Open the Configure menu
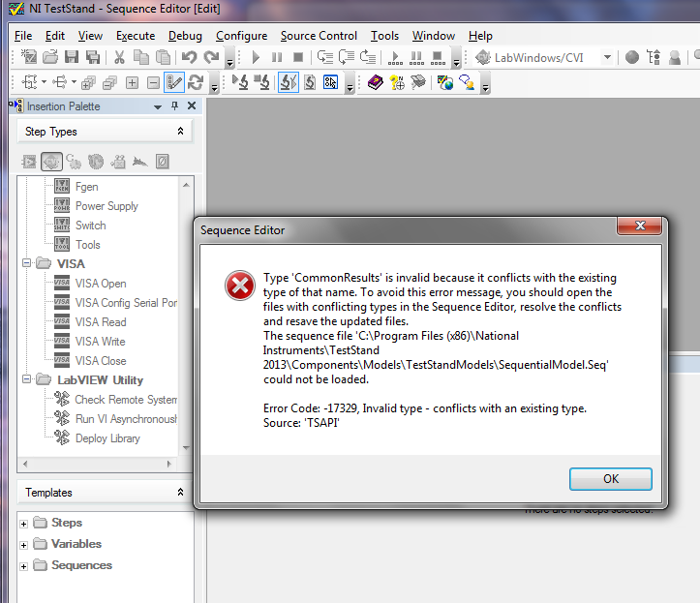This screenshot has width=700, height=603. 241,36
